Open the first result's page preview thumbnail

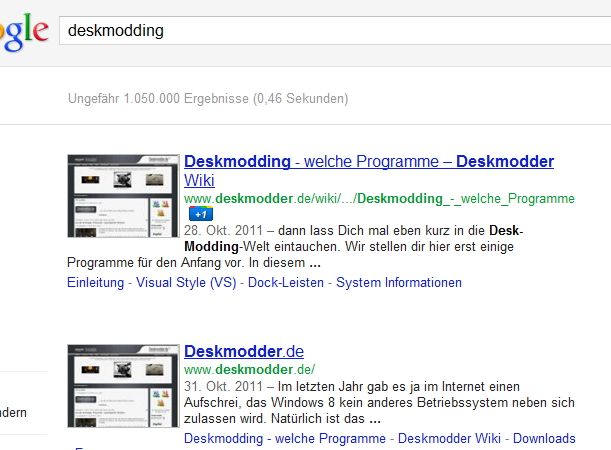click(123, 196)
